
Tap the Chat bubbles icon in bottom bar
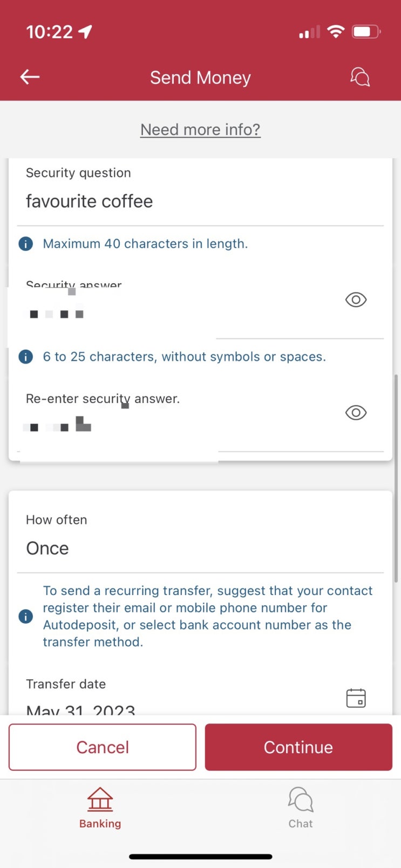301,799
